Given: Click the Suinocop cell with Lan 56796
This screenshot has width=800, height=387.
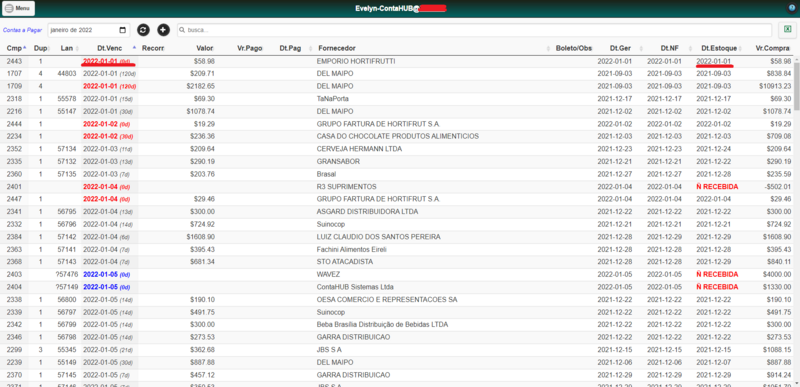Looking at the screenshot, I should point(331,224).
